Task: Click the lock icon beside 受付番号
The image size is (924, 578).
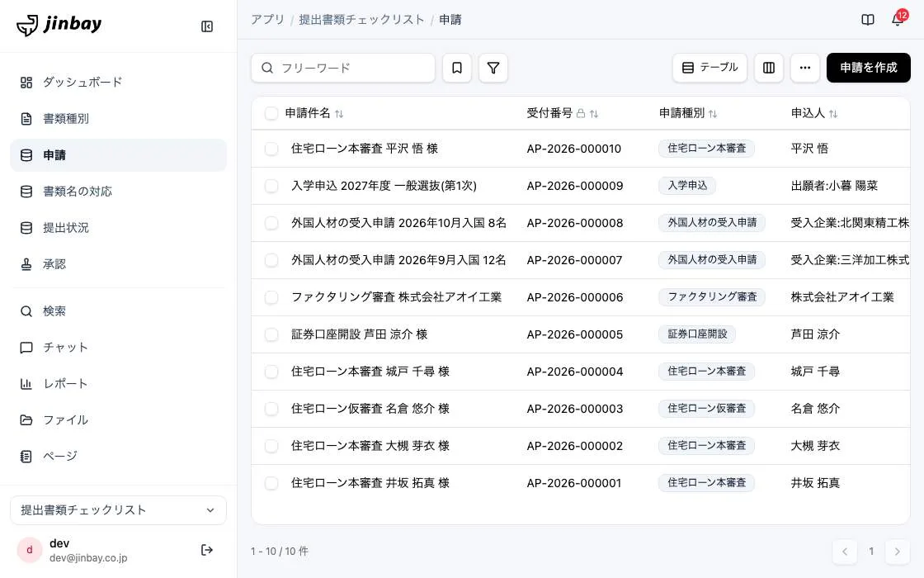Action: tap(581, 113)
